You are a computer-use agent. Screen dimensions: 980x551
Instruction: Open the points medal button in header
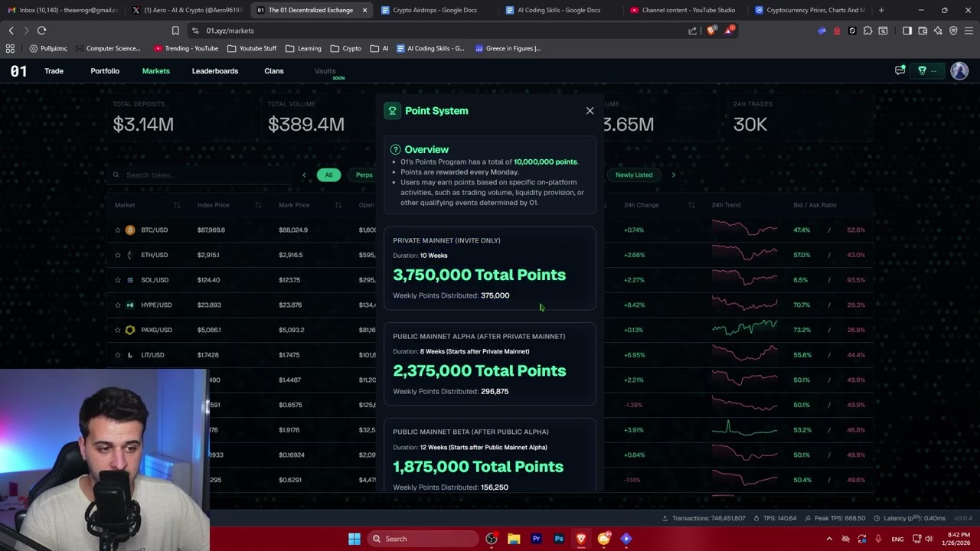pos(927,70)
